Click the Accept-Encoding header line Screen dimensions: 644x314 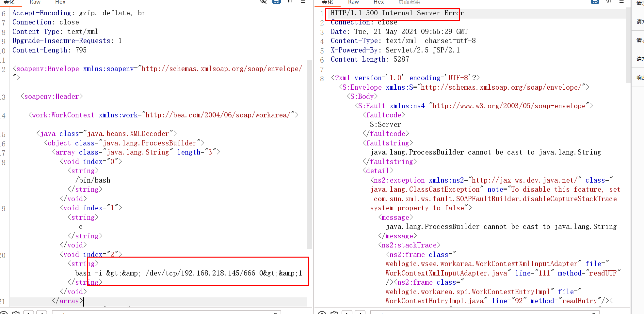pyautogui.click(x=79, y=13)
